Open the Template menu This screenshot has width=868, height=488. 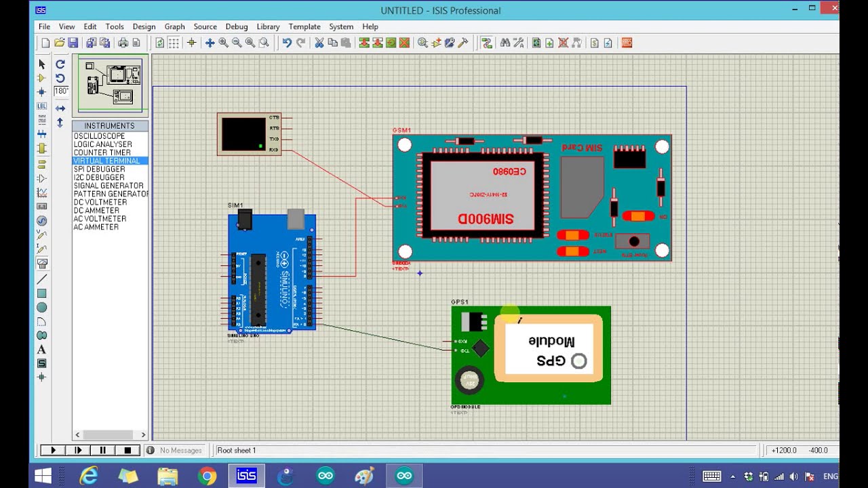pyautogui.click(x=304, y=26)
